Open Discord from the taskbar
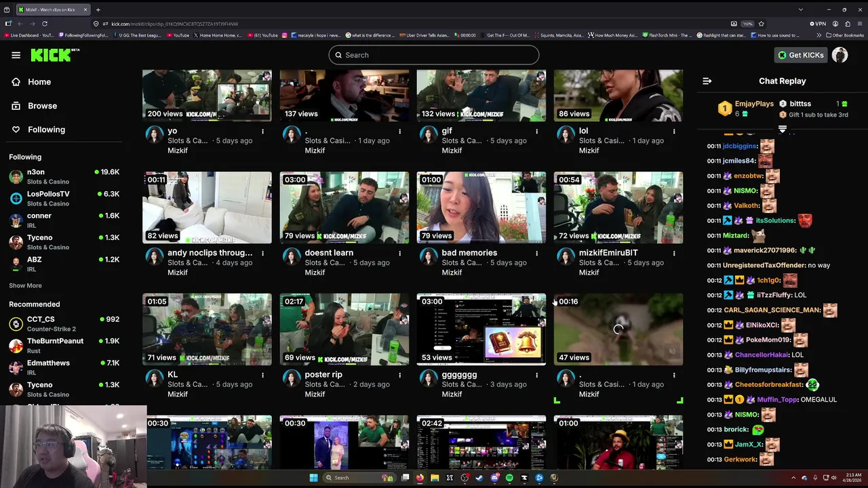 (x=494, y=478)
